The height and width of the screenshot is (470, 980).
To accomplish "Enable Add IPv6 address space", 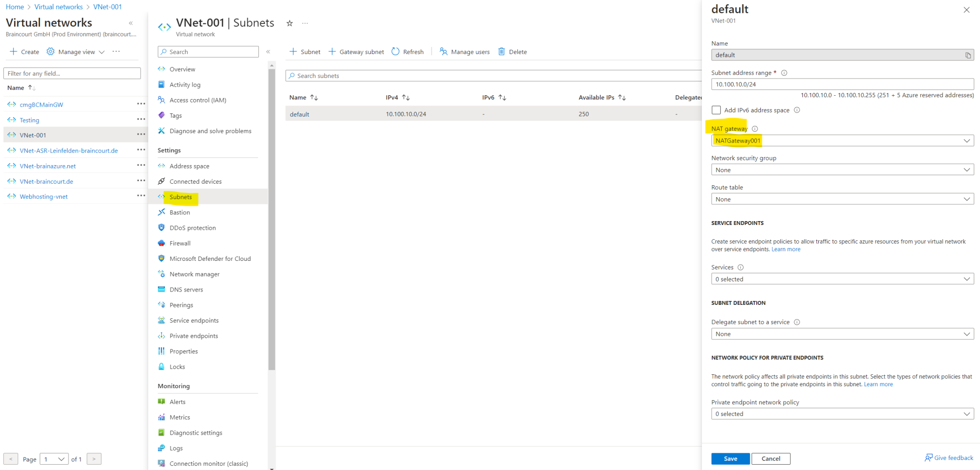I will click(x=716, y=110).
